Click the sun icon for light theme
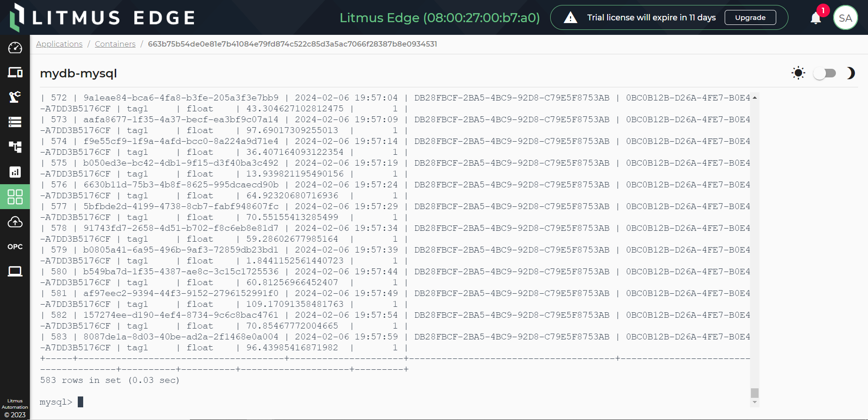The image size is (868, 420). [798, 73]
